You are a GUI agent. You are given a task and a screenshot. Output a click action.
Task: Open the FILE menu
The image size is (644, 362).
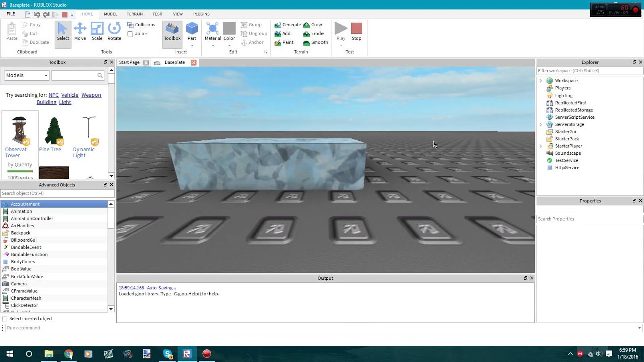coord(11,14)
